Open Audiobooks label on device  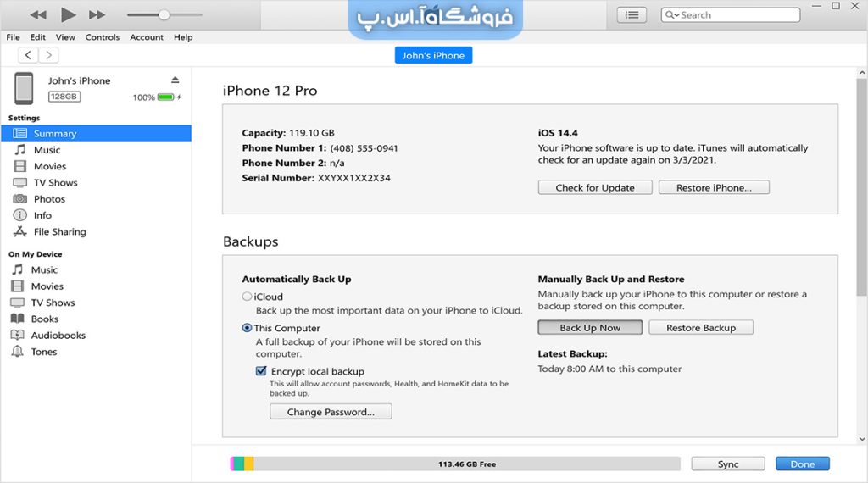click(x=58, y=336)
